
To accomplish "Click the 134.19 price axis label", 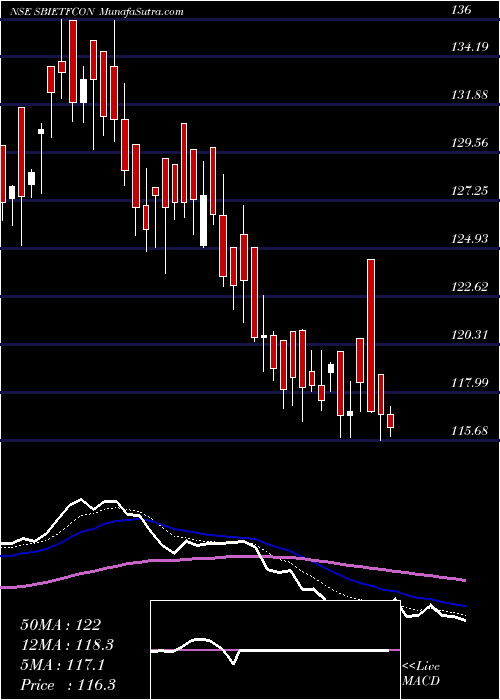I will coord(469,46).
